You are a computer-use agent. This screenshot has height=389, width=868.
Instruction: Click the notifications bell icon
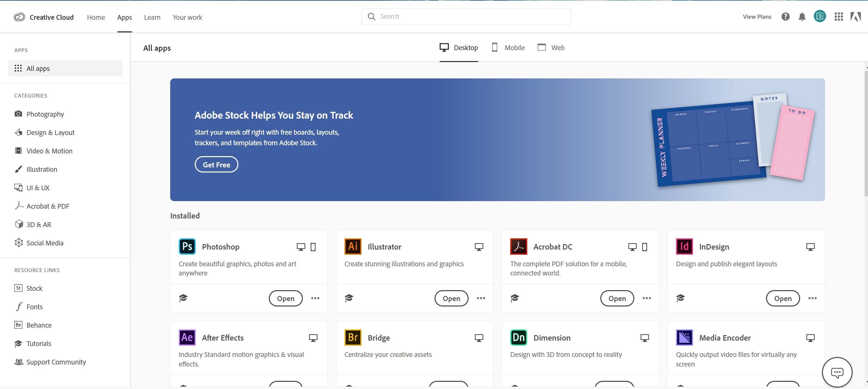[x=802, y=17]
